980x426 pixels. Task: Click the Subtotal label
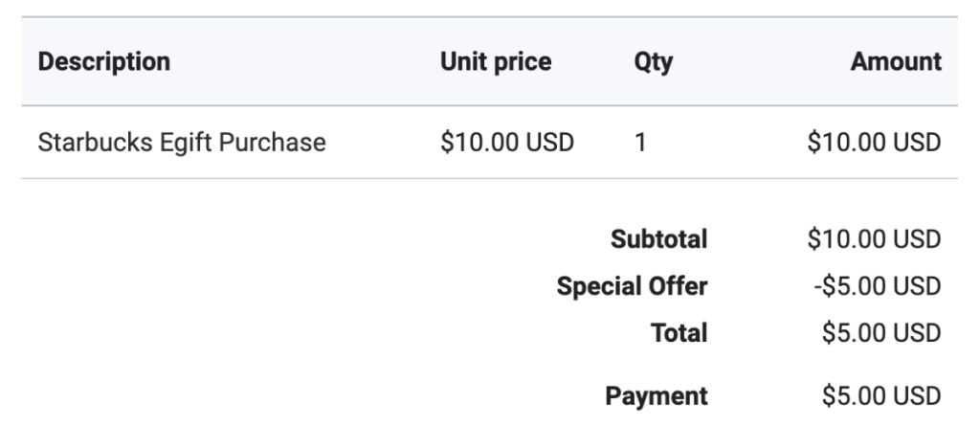pos(658,239)
